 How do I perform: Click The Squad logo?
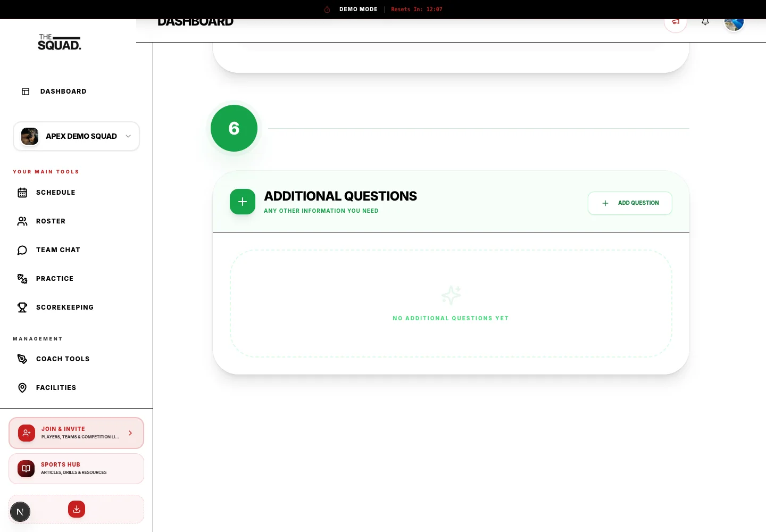click(x=60, y=43)
